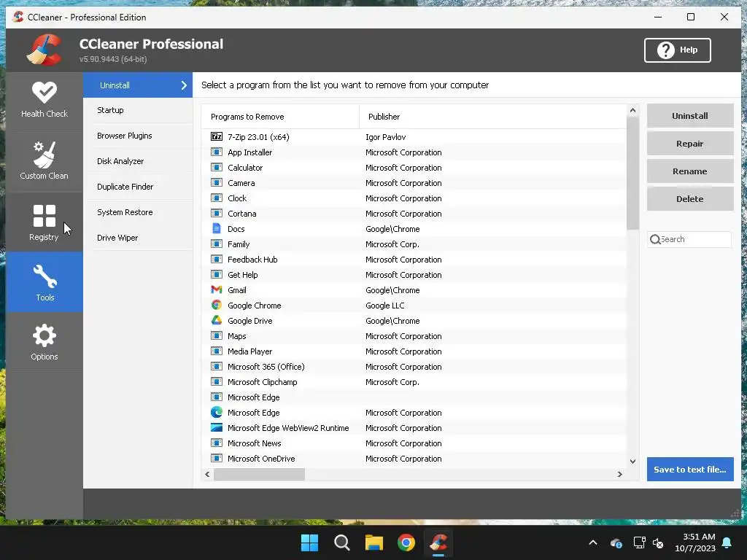The height and width of the screenshot is (560, 747).
Task: Show hidden system tray icons
Action: (593, 542)
